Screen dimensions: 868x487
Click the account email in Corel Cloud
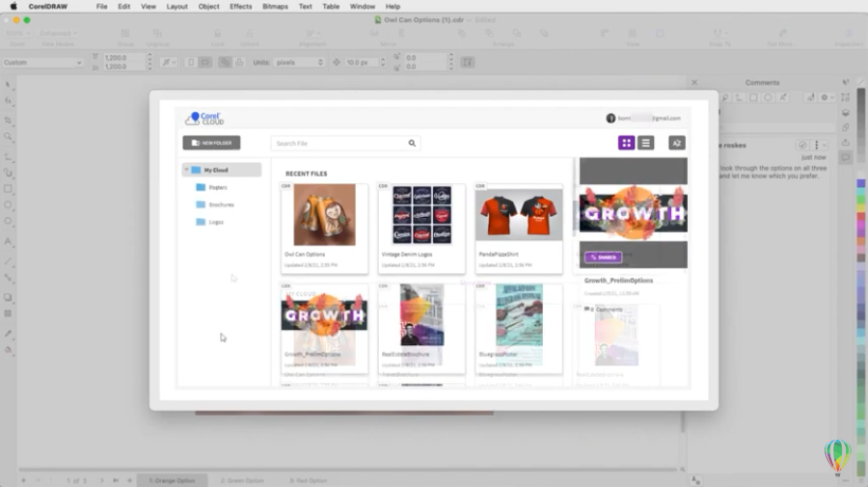pyautogui.click(x=649, y=118)
